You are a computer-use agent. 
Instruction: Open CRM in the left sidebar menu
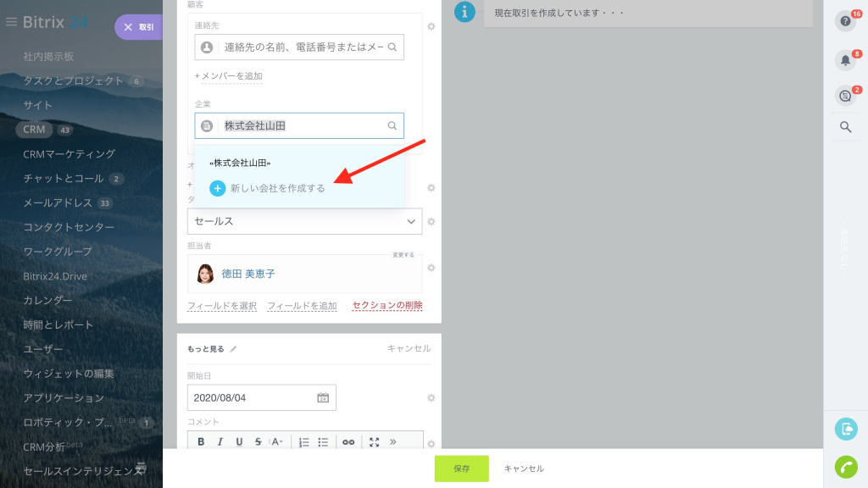coord(34,130)
